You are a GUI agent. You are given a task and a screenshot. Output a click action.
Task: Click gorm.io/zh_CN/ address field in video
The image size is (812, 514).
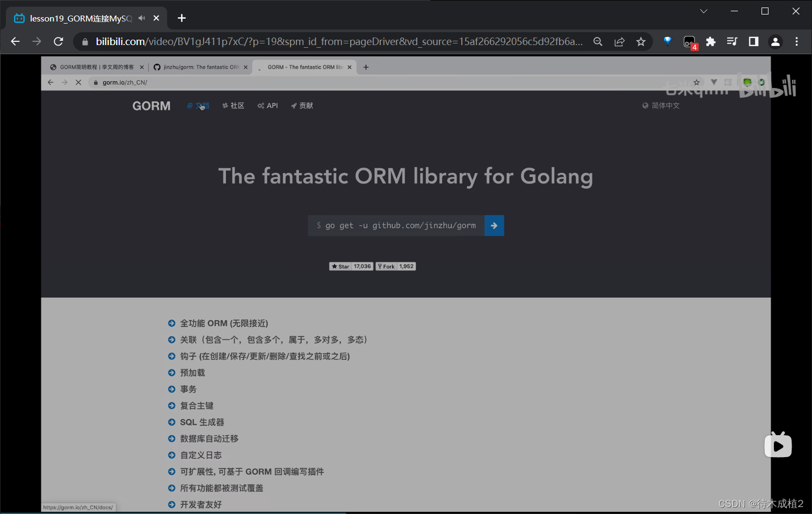click(125, 82)
